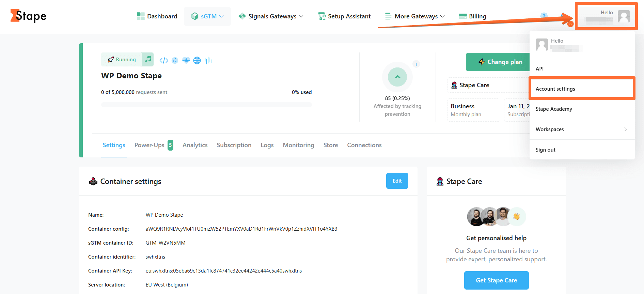This screenshot has height=294, width=644.
Task: Open the Connections tab
Action: (x=364, y=145)
